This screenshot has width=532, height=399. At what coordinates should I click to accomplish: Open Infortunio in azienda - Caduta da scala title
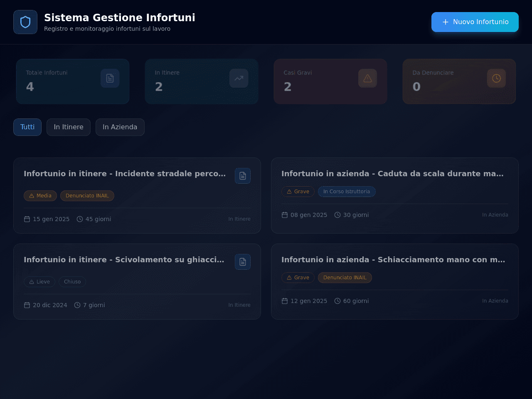pyautogui.click(x=392, y=174)
